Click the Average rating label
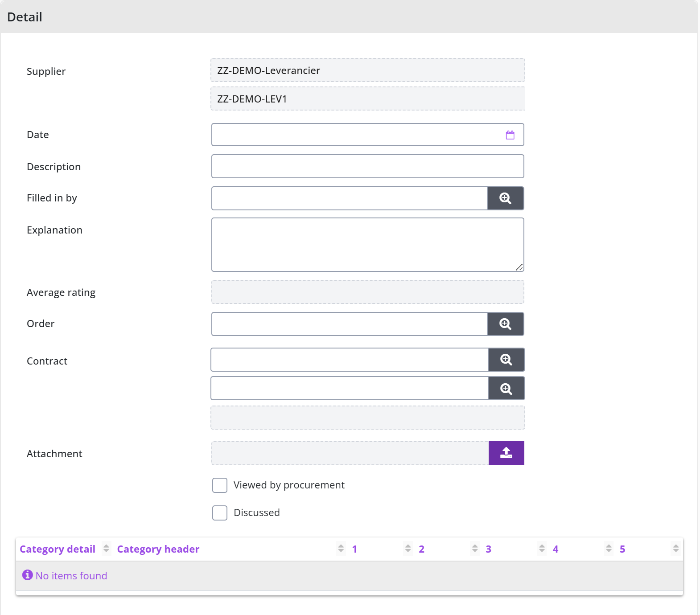The height and width of the screenshot is (615, 700). click(x=61, y=292)
